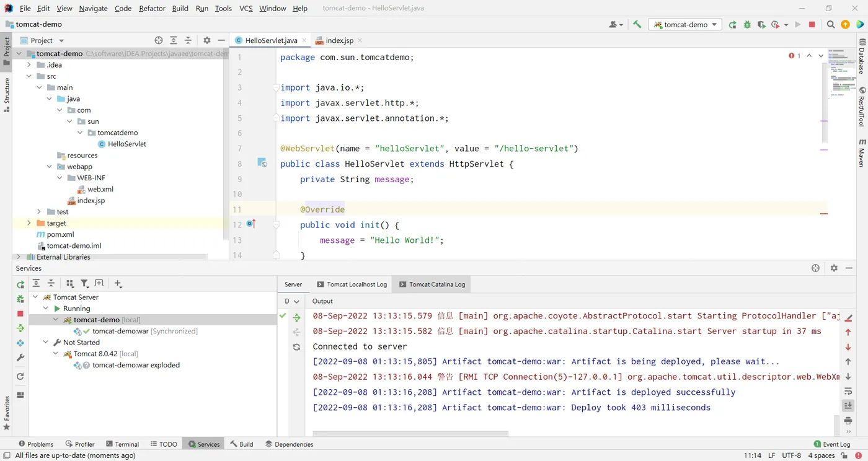Viewport: 868px width, 461px height.
Task: Collapse the Not Started node
Action: point(45,342)
